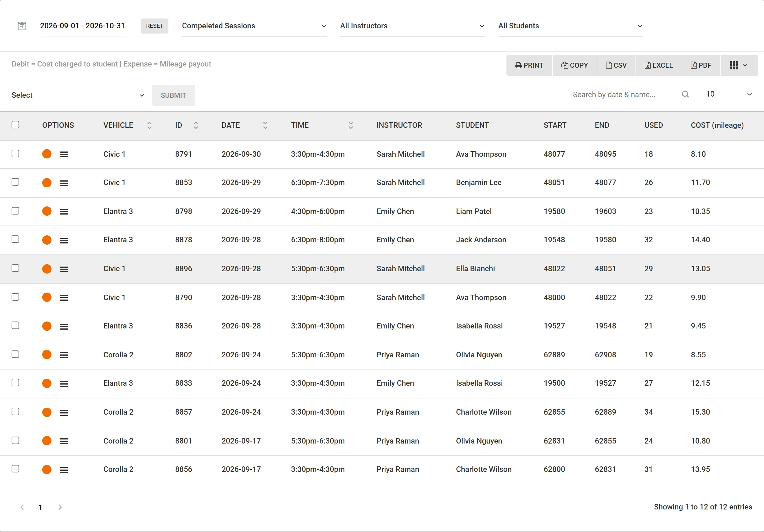Open row menu for session 8857
Viewport: 764px width, 532px height.
click(64, 412)
